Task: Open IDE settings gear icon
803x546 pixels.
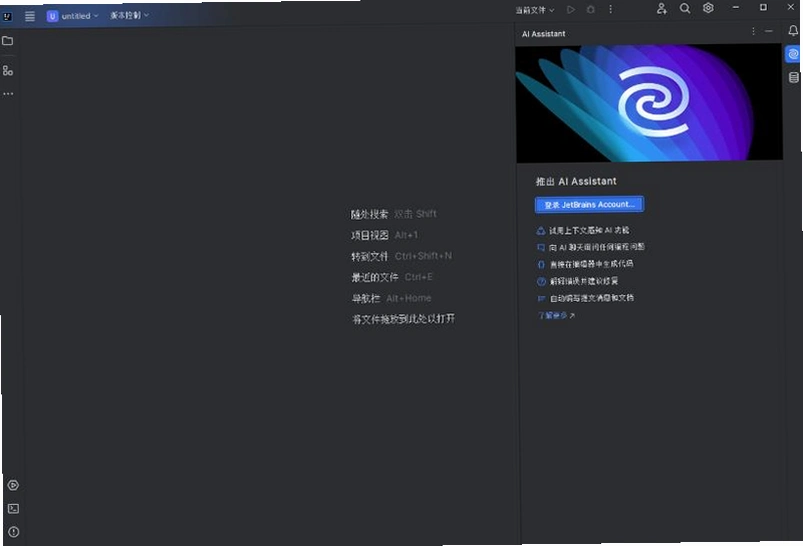Action: coord(708,8)
